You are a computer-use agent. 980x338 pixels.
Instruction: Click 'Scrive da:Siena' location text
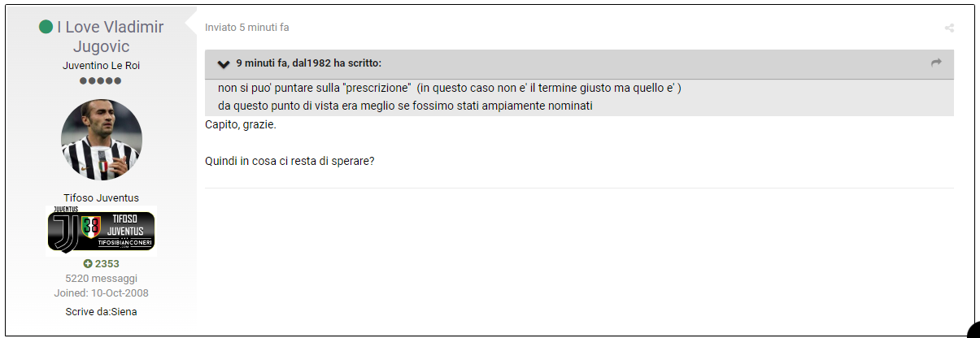pyautogui.click(x=102, y=312)
